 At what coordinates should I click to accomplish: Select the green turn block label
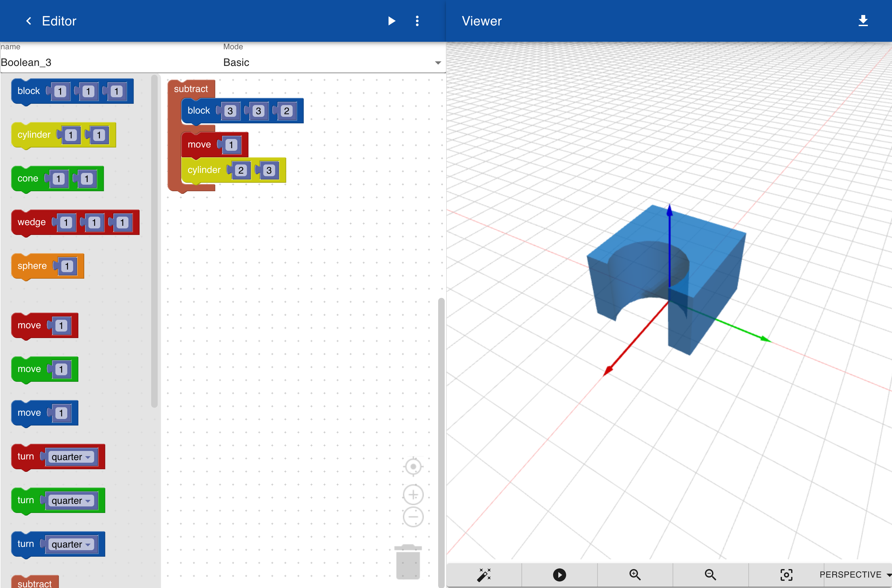coord(25,500)
